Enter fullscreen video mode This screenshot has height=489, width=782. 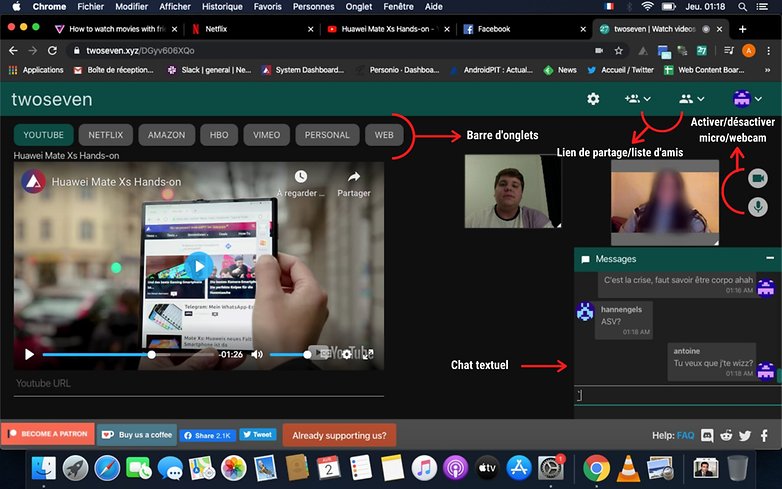[x=368, y=354]
